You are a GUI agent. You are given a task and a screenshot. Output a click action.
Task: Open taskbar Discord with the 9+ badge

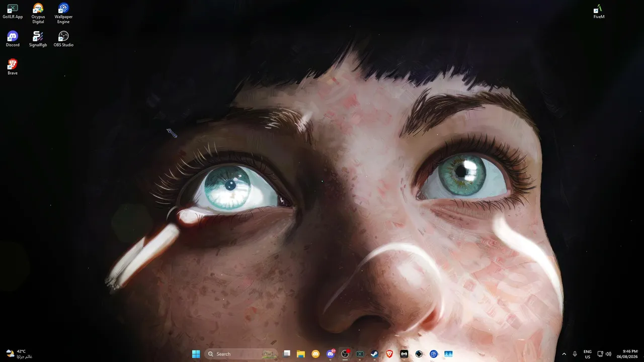point(331,354)
